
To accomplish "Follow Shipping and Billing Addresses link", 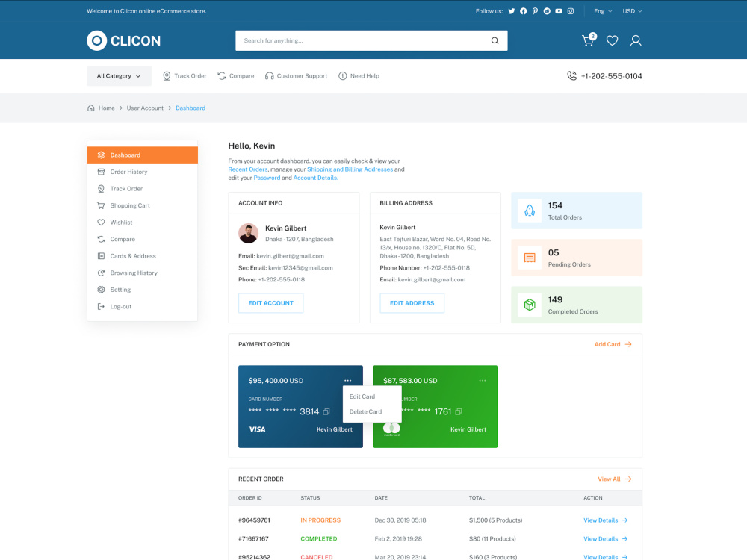I will coord(350,169).
